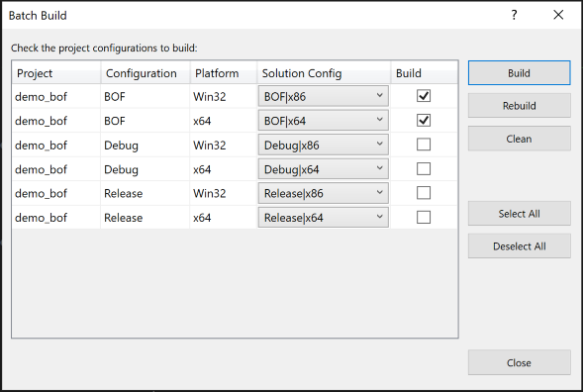Sort by the Platform column header

pos(224,73)
